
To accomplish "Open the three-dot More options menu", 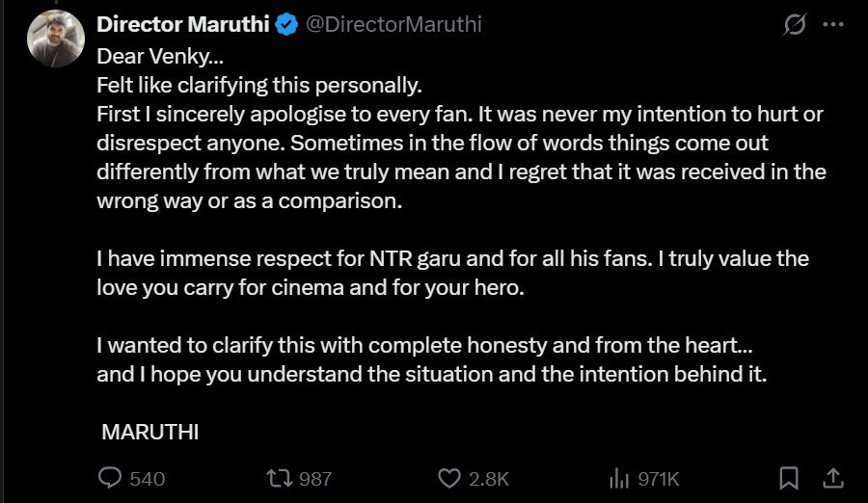I will click(833, 26).
